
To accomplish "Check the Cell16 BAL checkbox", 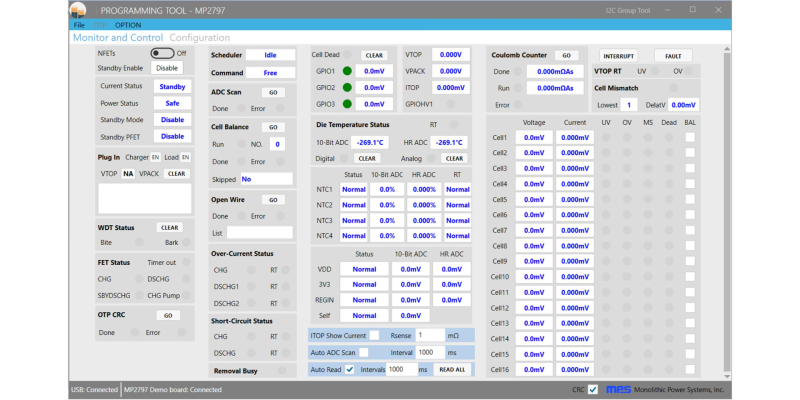I will [690, 369].
